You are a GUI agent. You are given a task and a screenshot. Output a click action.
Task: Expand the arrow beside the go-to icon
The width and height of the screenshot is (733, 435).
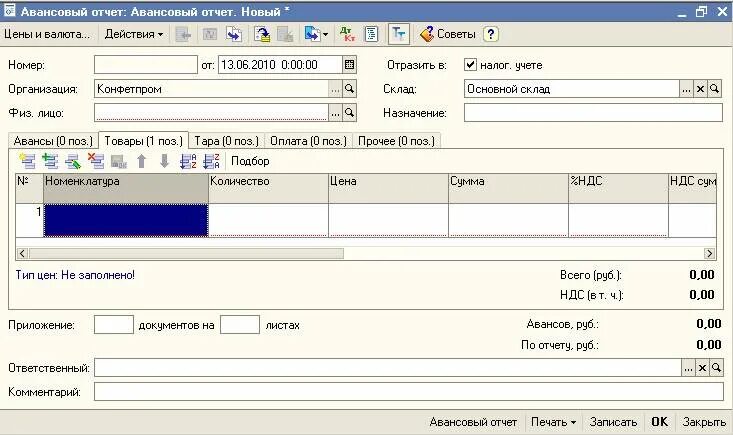[325, 35]
